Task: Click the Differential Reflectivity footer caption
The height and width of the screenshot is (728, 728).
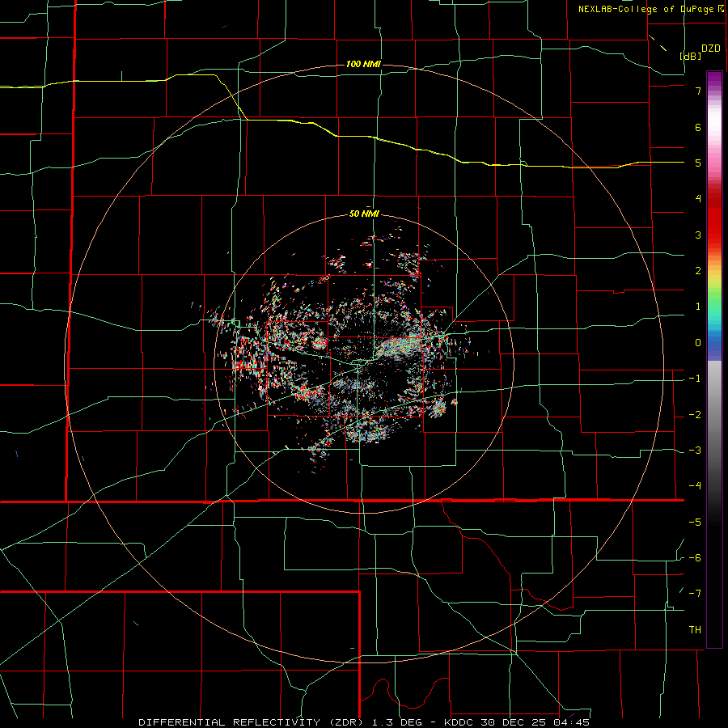Action: tap(364, 722)
